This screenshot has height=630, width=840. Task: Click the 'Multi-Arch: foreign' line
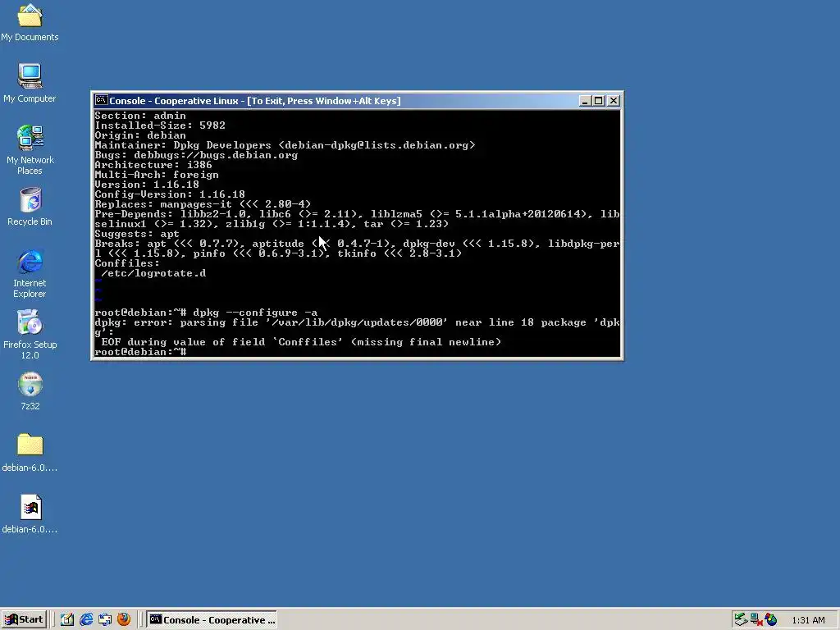click(157, 175)
